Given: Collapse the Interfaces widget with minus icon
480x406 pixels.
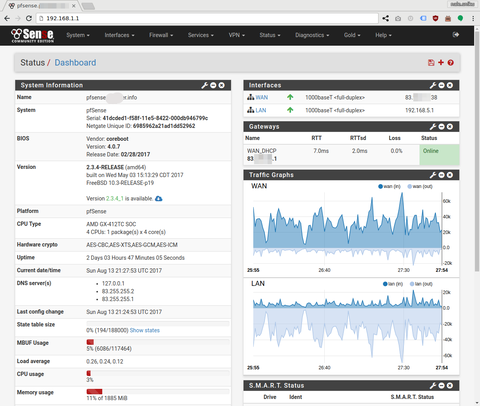Looking at the screenshot, I should [441, 85].
